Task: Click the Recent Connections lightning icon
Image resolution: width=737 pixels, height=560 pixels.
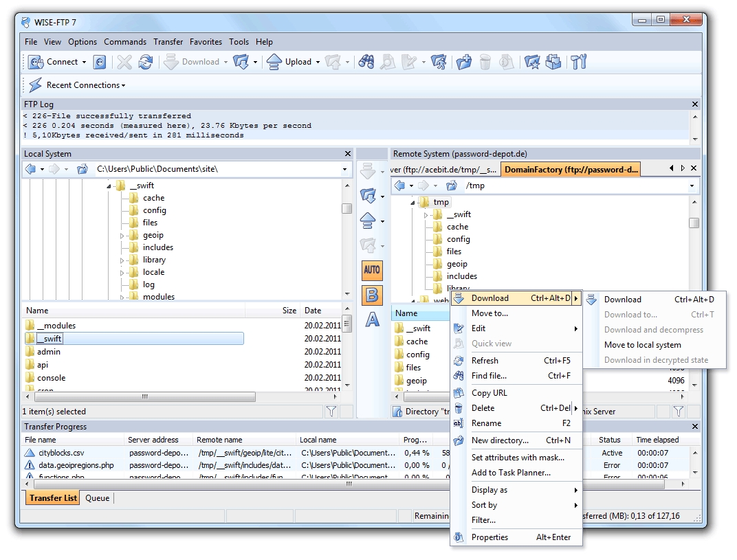Action: pos(35,85)
